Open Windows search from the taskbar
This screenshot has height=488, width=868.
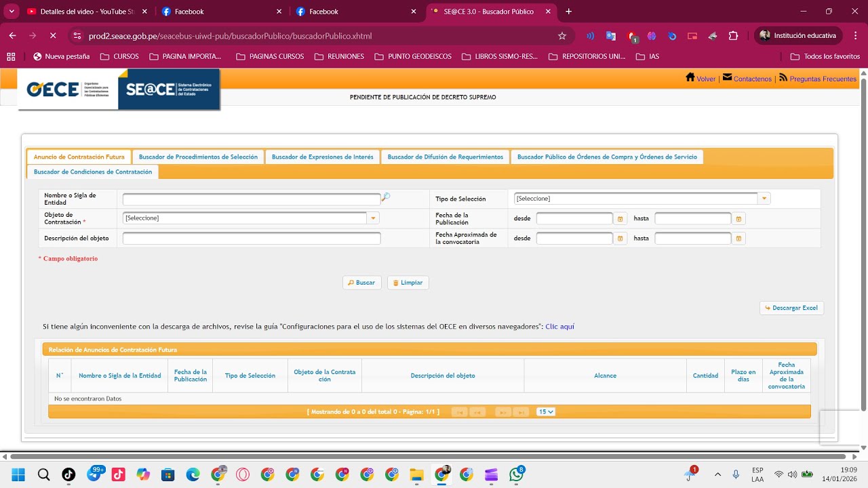(43, 474)
